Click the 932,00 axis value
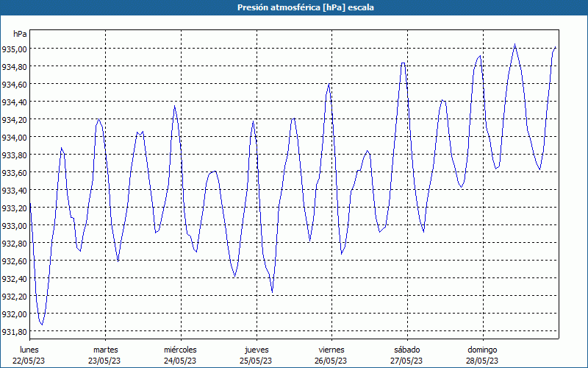Screen dimensions: 588x368 click(x=14, y=314)
